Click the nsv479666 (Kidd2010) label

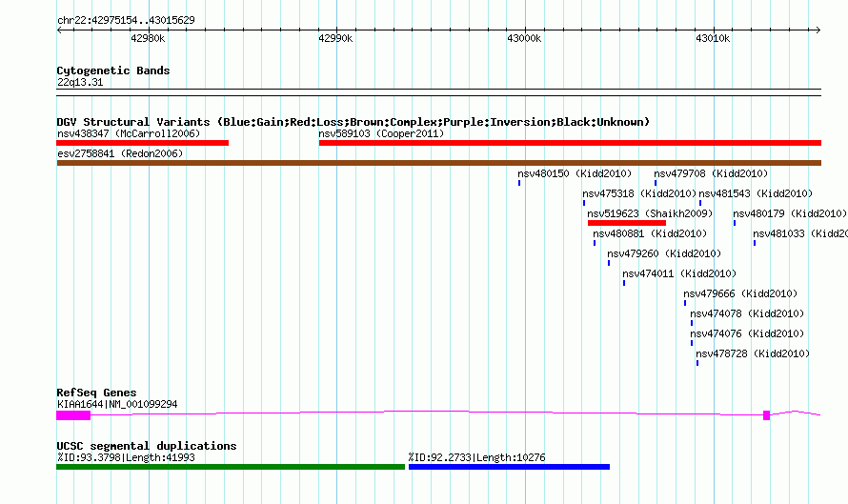coord(740,293)
